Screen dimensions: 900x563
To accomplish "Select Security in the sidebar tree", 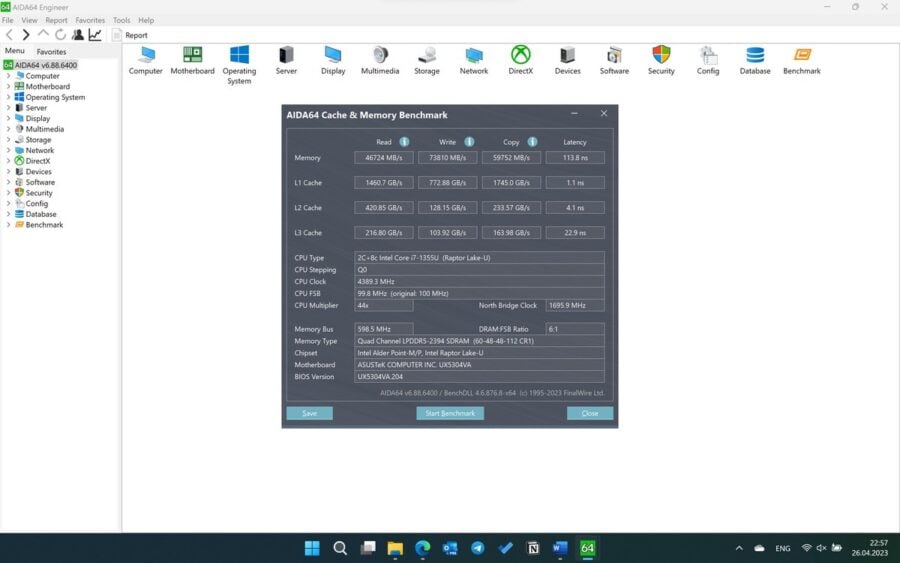I will click(x=38, y=193).
